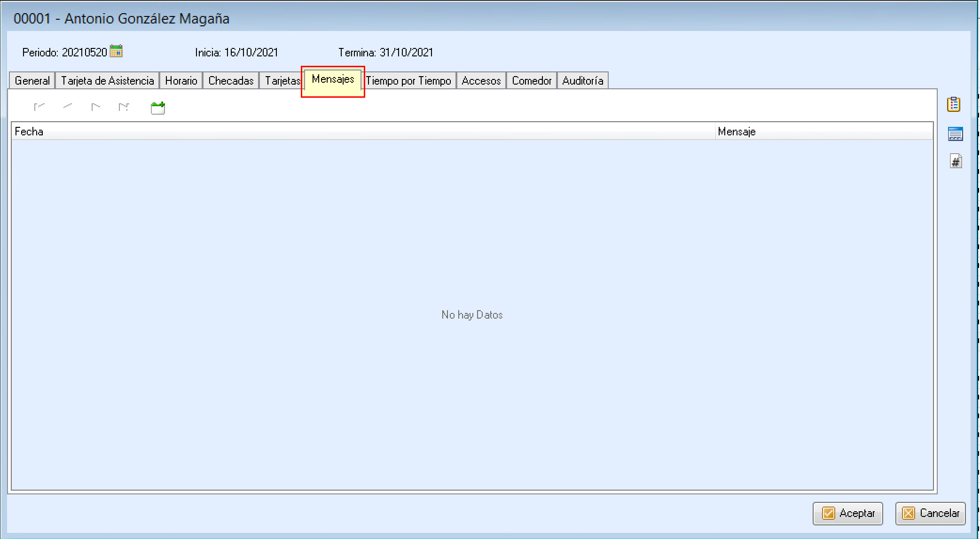Click the hash document icon
The width and height of the screenshot is (980, 539).
click(x=956, y=161)
